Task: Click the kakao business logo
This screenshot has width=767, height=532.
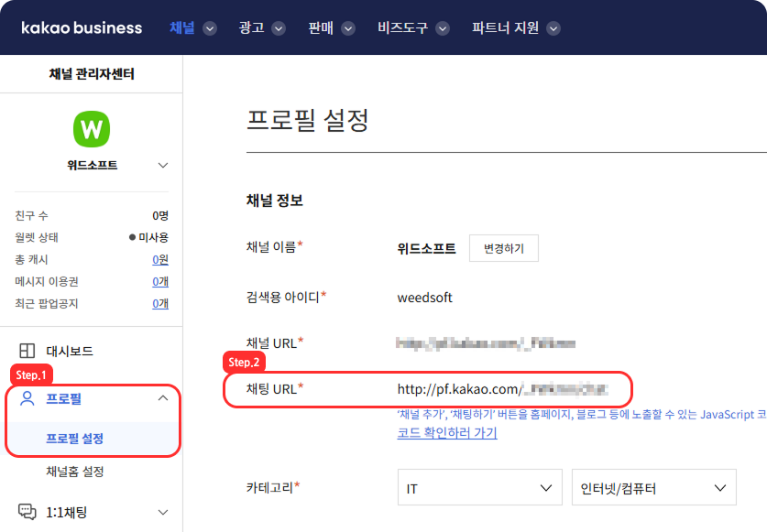Action: pos(82,27)
